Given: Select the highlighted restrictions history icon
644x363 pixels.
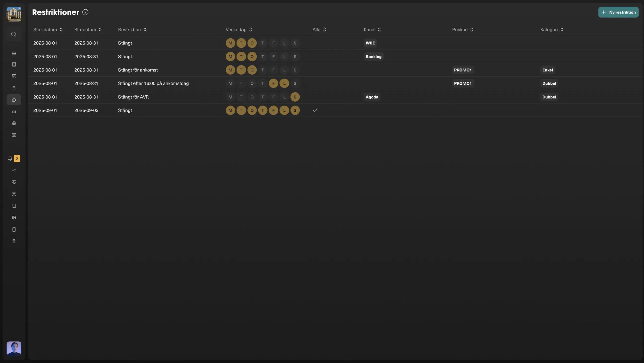Looking at the screenshot, I should click(x=14, y=100).
